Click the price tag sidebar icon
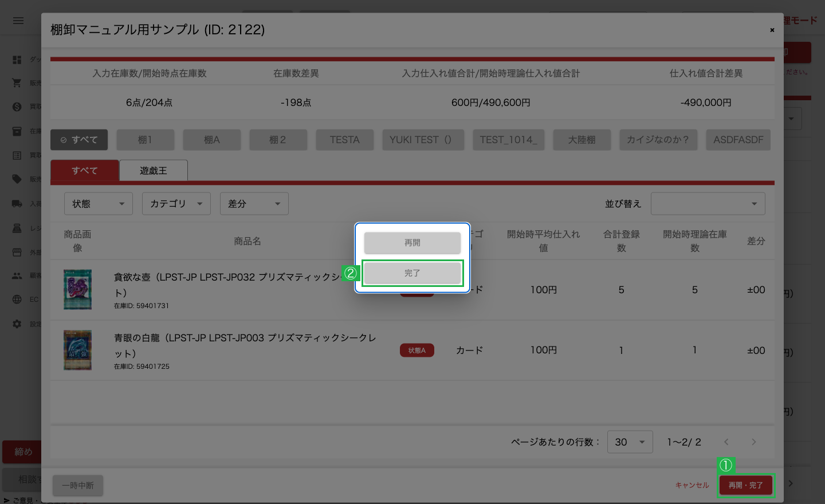This screenshot has width=825, height=504. [x=17, y=179]
